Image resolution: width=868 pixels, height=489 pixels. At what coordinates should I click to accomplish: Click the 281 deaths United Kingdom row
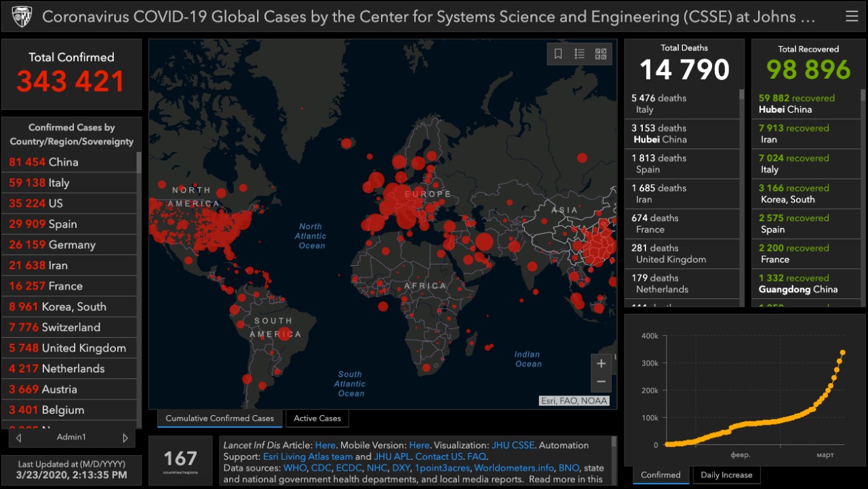(682, 254)
